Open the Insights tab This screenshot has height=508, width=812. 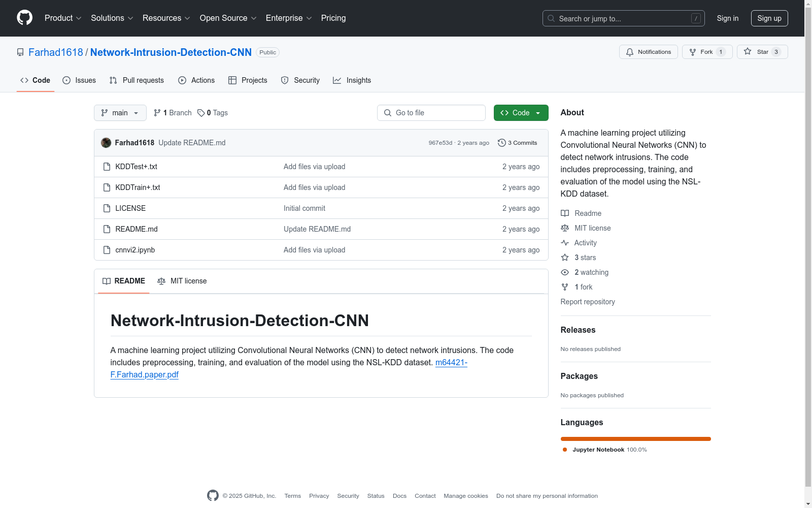click(x=352, y=80)
